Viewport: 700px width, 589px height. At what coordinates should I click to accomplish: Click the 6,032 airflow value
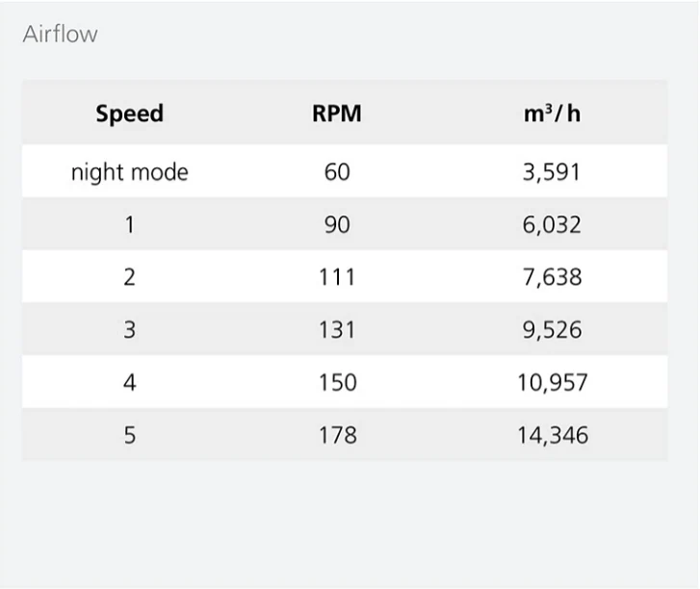(x=552, y=224)
